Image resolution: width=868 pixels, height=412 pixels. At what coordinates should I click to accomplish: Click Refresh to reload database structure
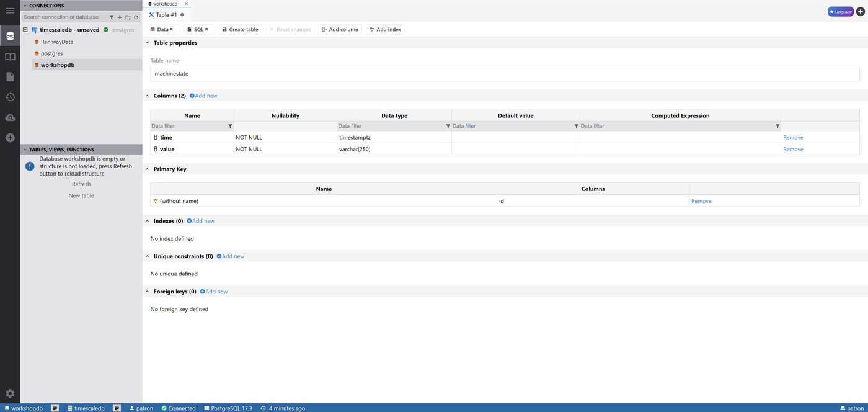pyautogui.click(x=81, y=184)
